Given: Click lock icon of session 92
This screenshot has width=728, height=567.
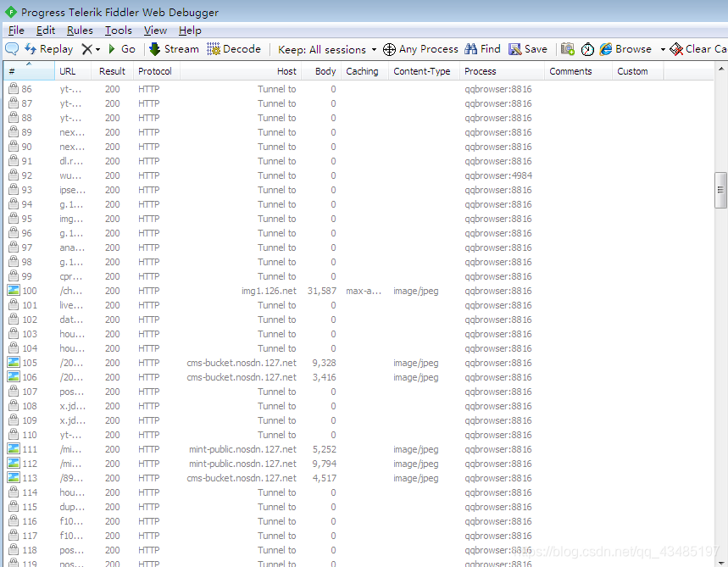Looking at the screenshot, I should [14, 175].
